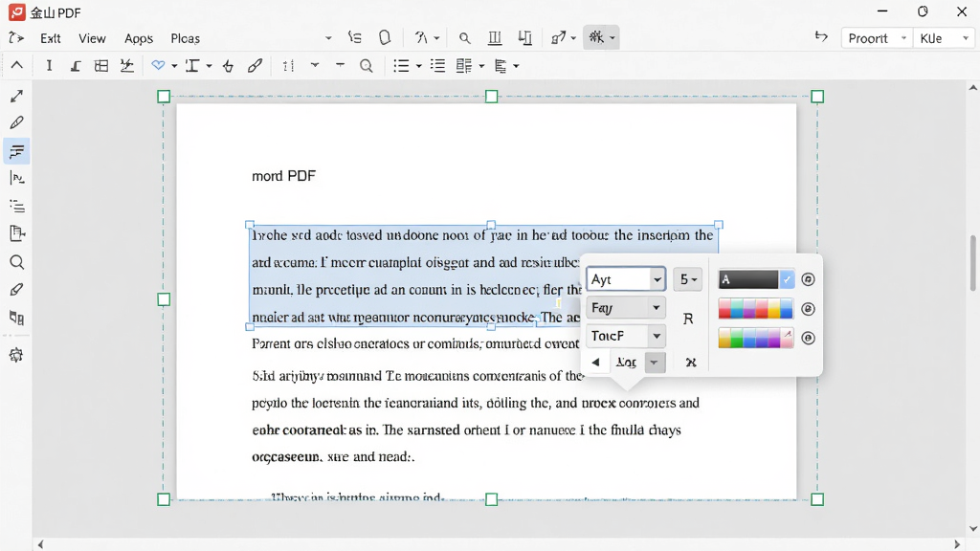Open the TotcF dropdown in popup
The height and width of the screenshot is (551, 980).
[x=626, y=336]
